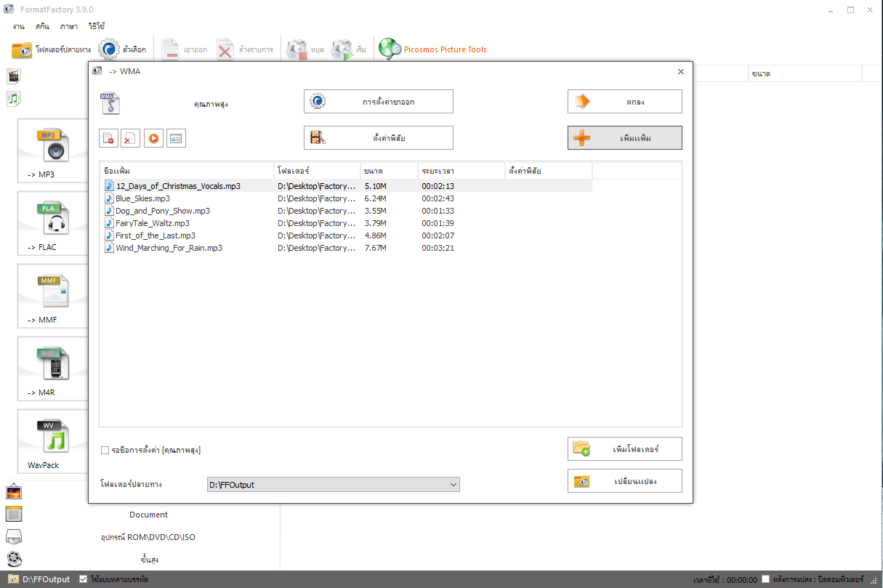This screenshot has height=588, width=883.
Task: Click the 7.67M size cell
Action: (x=375, y=248)
